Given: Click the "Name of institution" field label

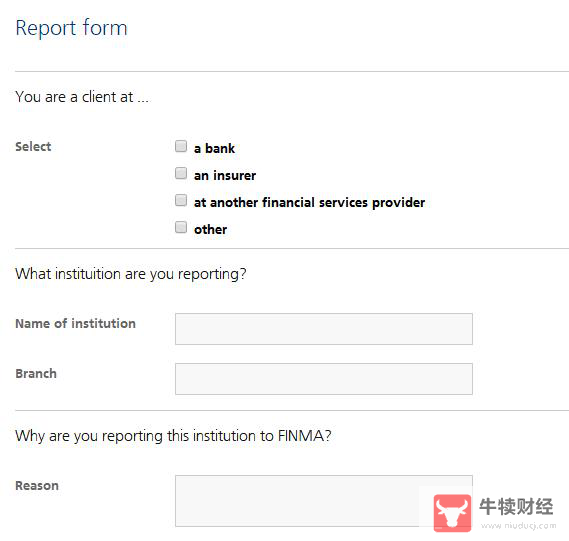Looking at the screenshot, I should tap(75, 323).
